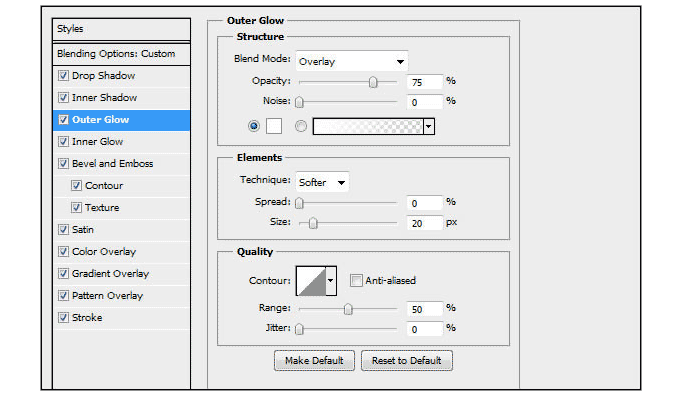Image resolution: width=680 pixels, height=414 pixels.
Task: Open the Contour picker arrow
Action: pos(331,281)
